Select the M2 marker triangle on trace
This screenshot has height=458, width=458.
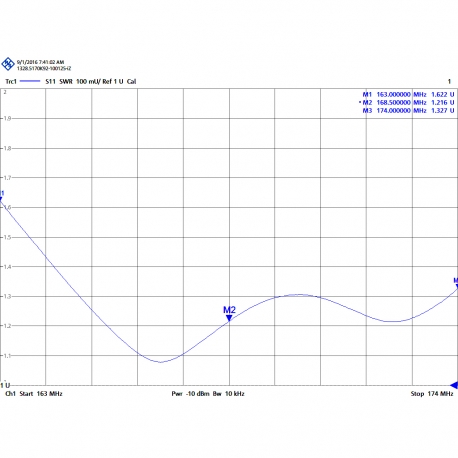[229, 318]
